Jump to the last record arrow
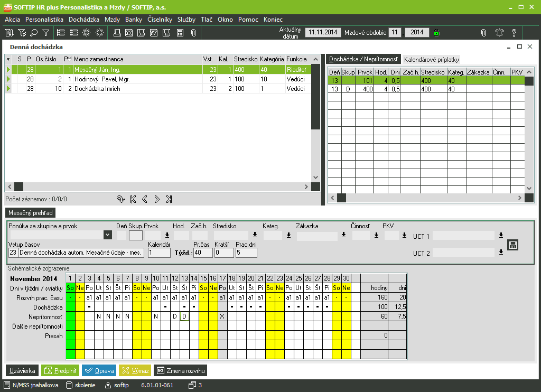This screenshot has width=541, height=392. (169, 199)
